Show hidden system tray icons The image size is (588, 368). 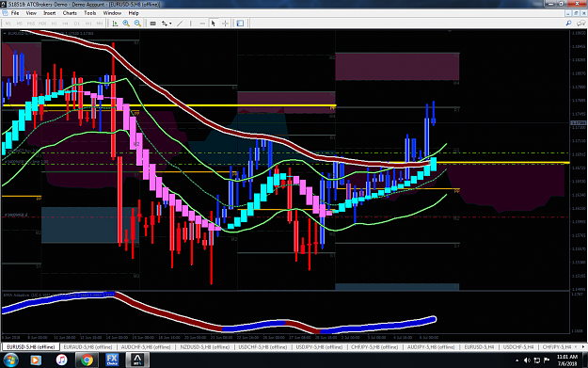[x=517, y=360]
